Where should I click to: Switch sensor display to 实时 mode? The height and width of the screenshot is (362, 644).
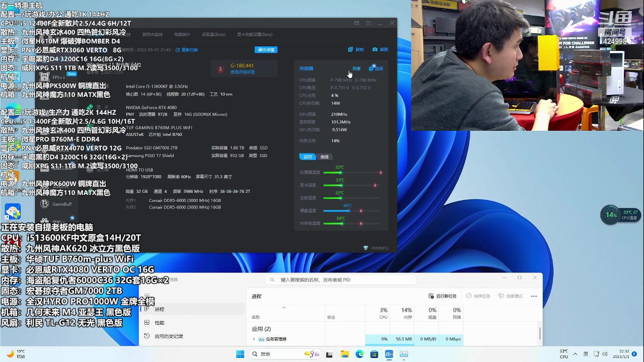[x=308, y=157]
